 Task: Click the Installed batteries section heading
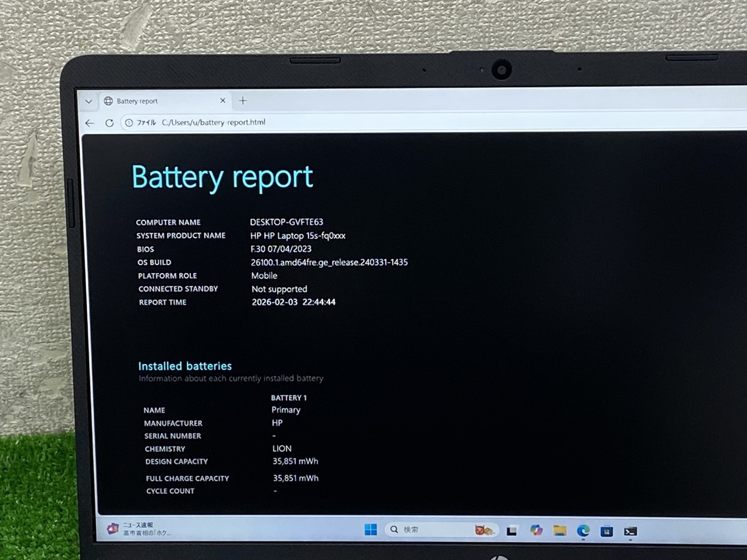185,366
